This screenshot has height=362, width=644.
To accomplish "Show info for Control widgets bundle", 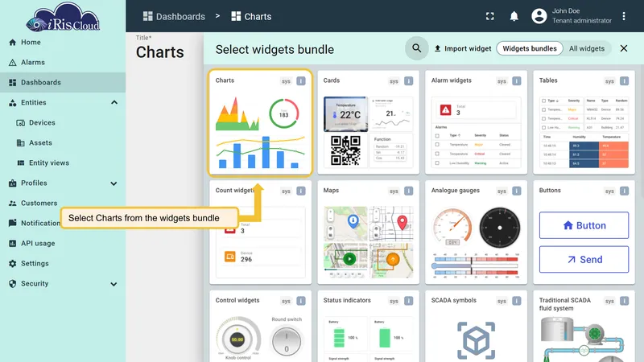I will (300, 301).
